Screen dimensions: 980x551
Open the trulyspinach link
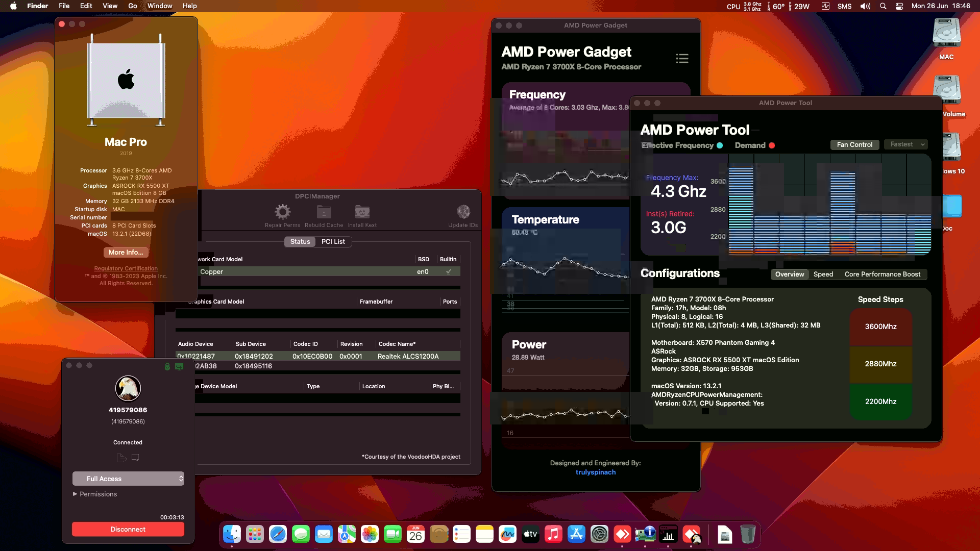pos(596,472)
